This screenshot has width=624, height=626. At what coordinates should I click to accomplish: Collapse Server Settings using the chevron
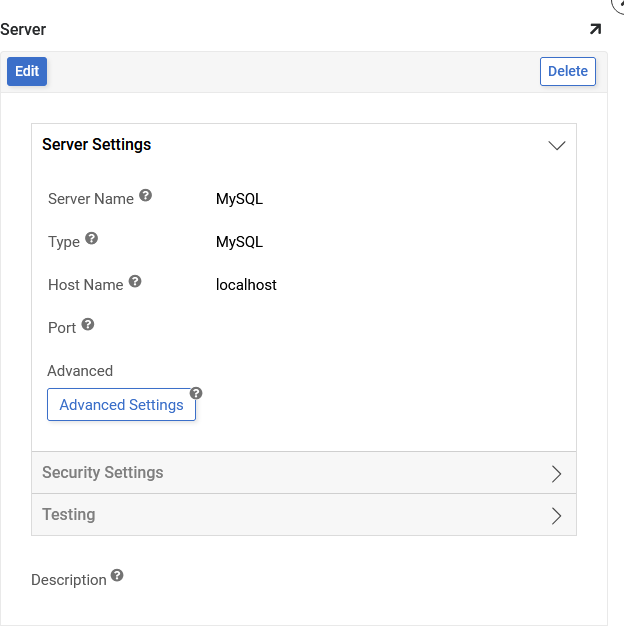tap(557, 145)
